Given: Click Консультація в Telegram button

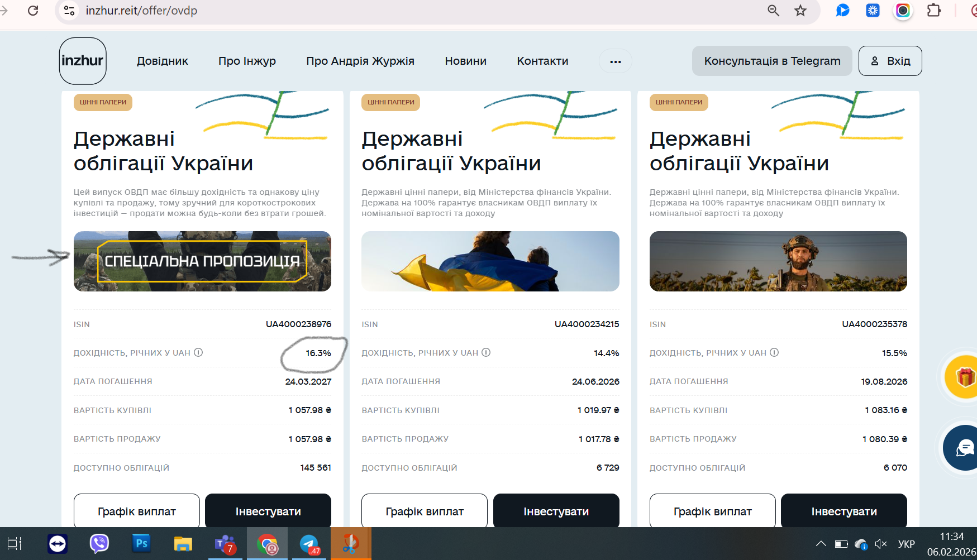Looking at the screenshot, I should [x=772, y=61].
